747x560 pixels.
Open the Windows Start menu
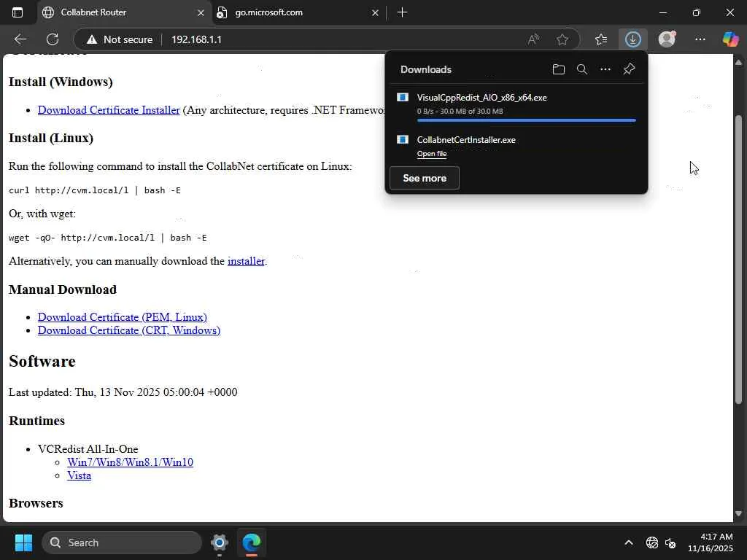point(23,542)
